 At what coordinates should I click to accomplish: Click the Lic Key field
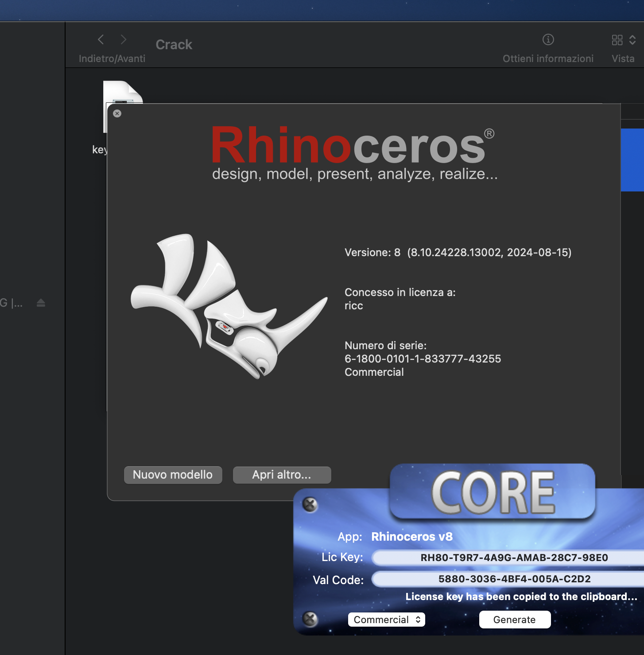tap(508, 558)
